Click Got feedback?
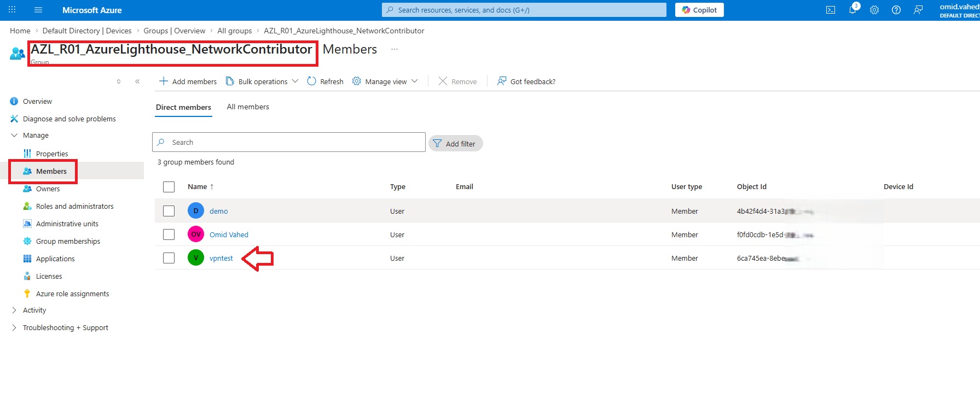 click(x=526, y=81)
